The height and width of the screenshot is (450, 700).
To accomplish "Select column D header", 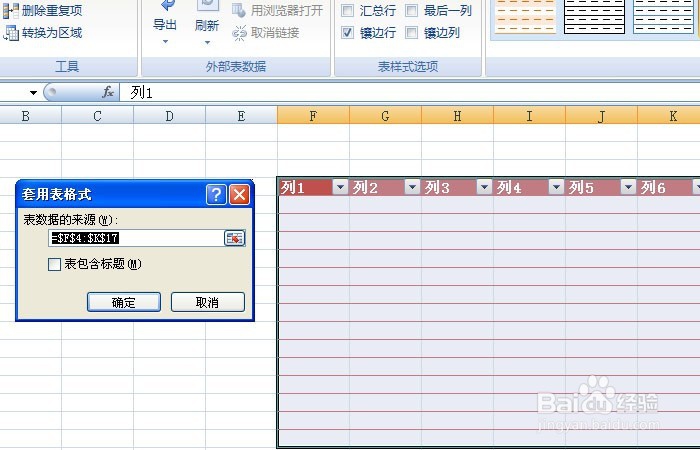I will click(169, 116).
